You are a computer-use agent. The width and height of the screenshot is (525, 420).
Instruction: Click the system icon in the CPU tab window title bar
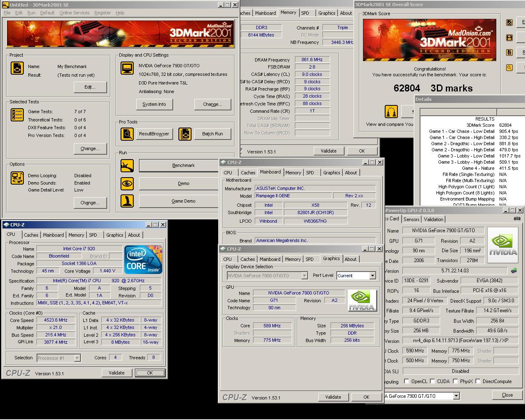pos(6,225)
